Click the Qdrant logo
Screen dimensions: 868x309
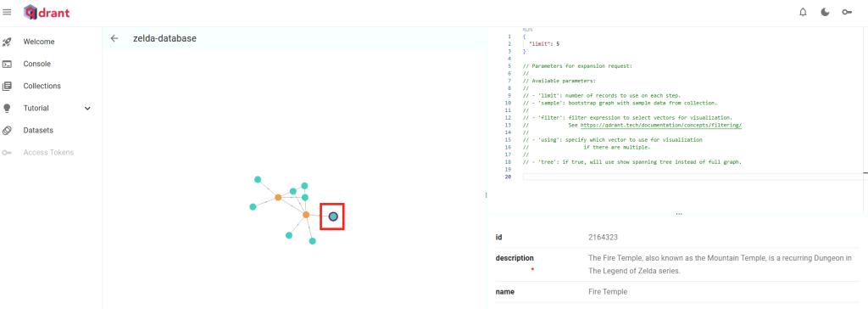(47, 12)
